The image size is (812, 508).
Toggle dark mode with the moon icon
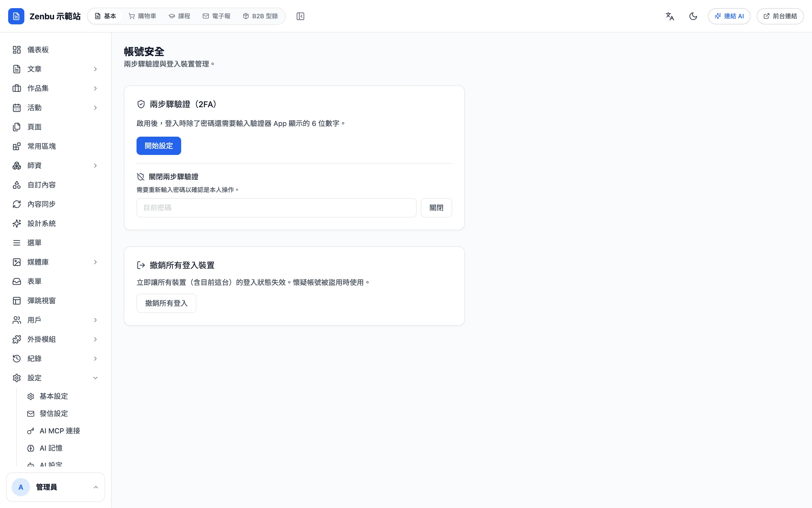[x=693, y=16]
